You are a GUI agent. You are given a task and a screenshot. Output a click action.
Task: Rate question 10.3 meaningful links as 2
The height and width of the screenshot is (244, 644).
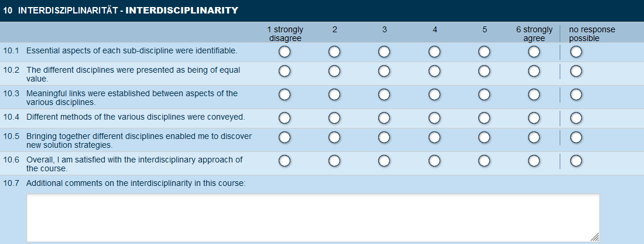click(x=334, y=95)
